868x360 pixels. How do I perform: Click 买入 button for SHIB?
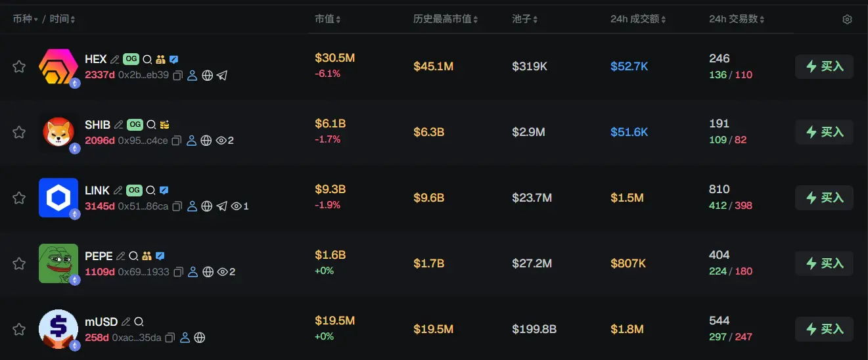tap(824, 132)
